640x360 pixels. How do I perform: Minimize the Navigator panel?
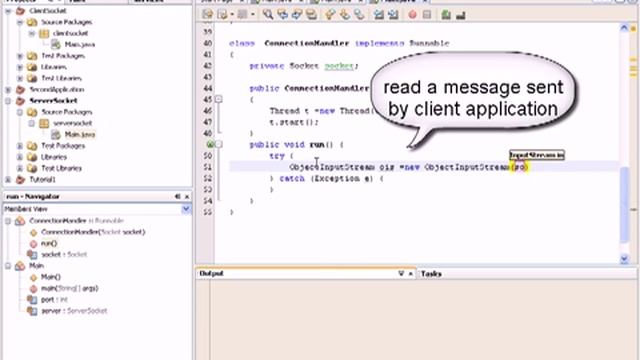(x=178, y=196)
